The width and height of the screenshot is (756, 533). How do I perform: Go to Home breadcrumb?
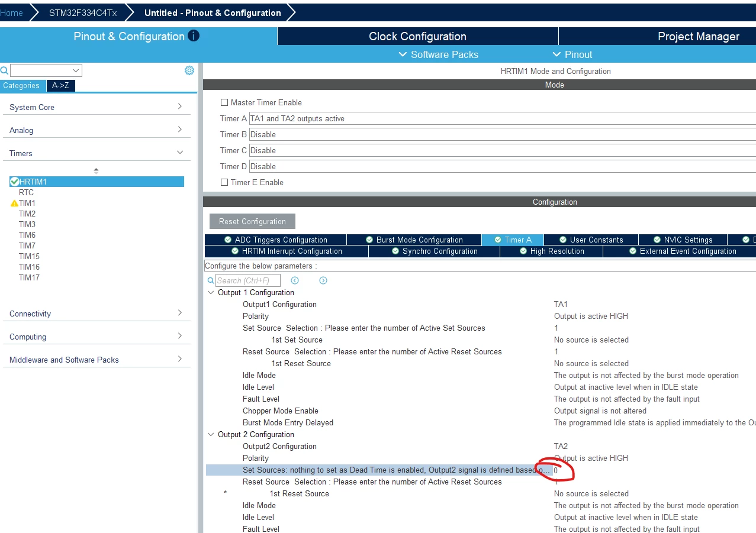point(12,12)
